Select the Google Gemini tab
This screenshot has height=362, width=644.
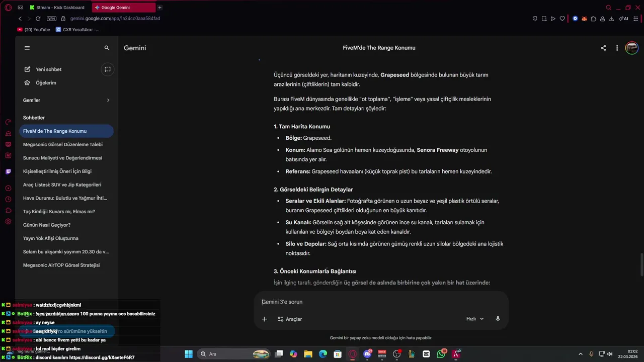click(124, 8)
